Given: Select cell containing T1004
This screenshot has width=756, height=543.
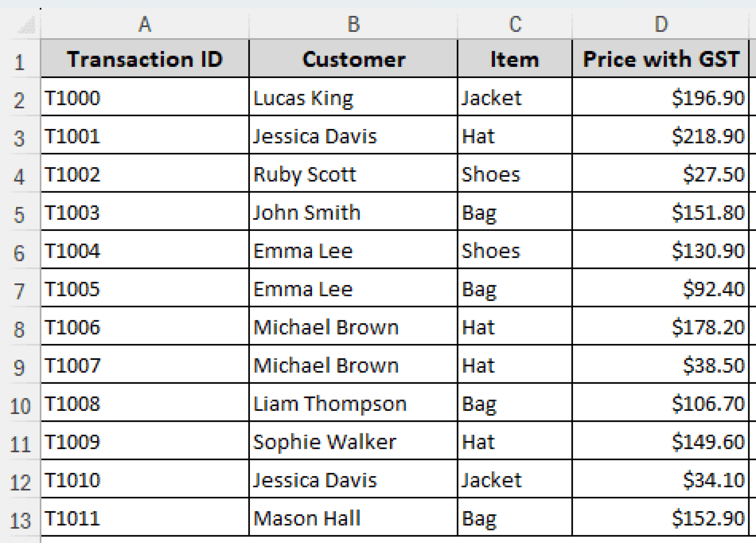Looking at the screenshot, I should 145,250.
